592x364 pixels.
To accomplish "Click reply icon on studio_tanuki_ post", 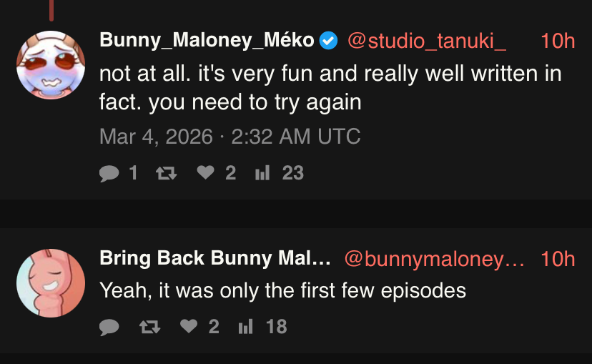I will tap(109, 173).
